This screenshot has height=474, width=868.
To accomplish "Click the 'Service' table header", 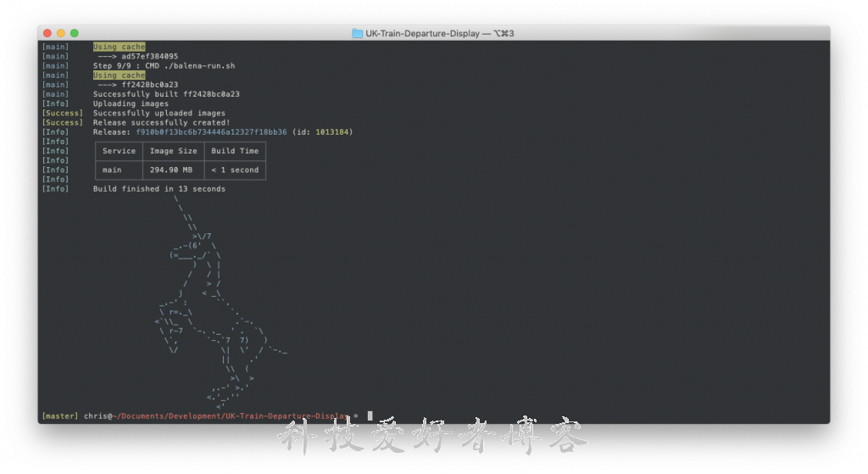I will point(119,151).
